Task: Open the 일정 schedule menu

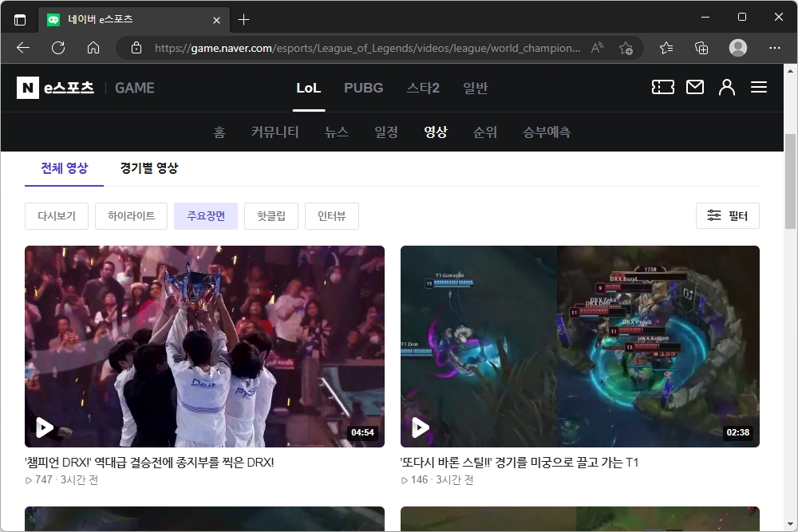Action: point(385,132)
